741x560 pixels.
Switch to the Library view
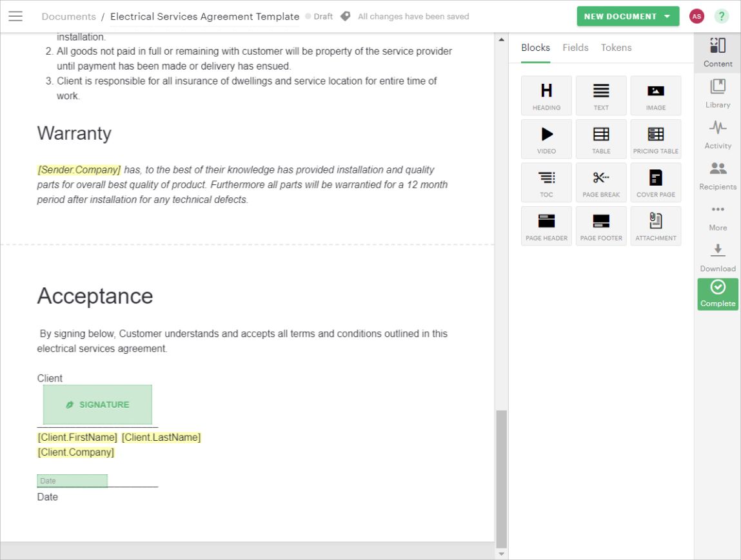coord(717,92)
